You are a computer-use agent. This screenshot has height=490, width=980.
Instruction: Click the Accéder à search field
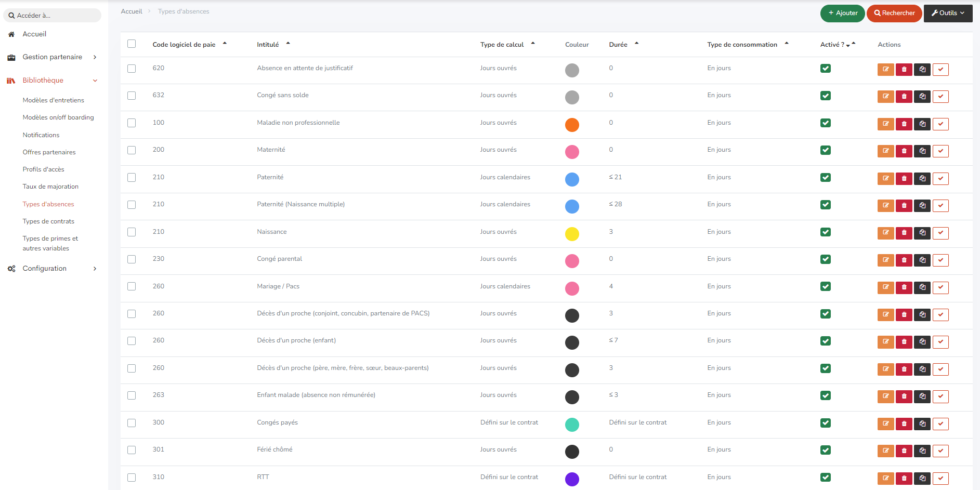click(x=52, y=16)
